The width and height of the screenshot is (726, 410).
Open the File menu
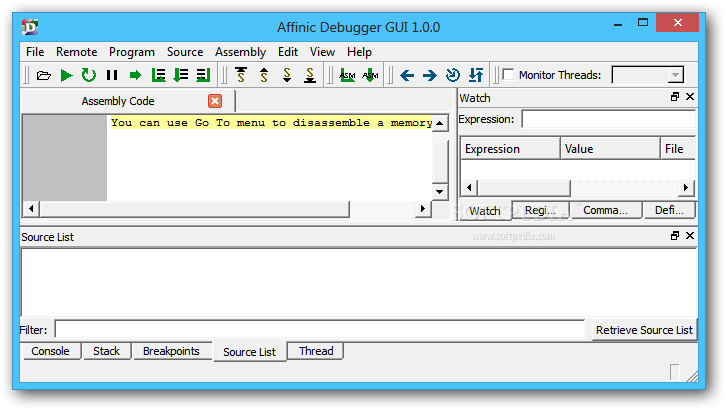(x=35, y=52)
